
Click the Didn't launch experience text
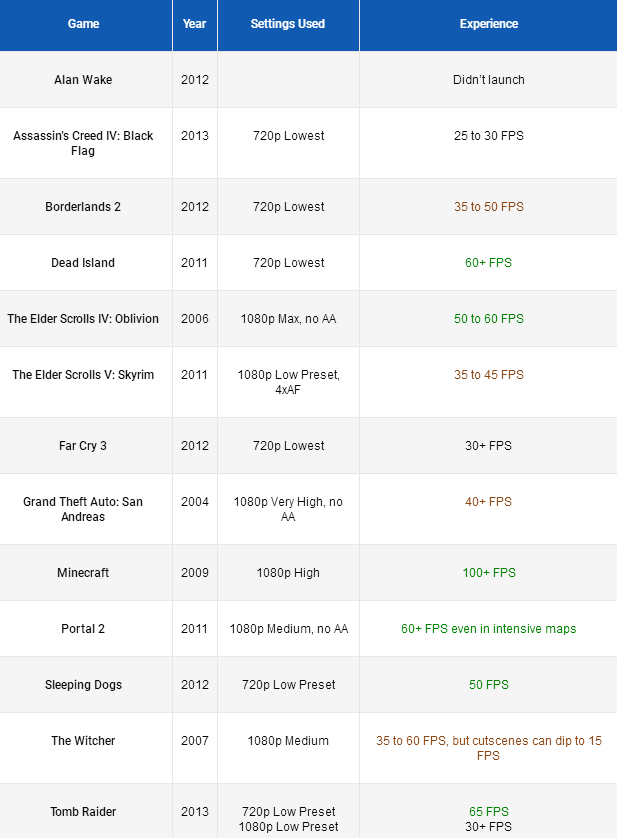tap(488, 80)
